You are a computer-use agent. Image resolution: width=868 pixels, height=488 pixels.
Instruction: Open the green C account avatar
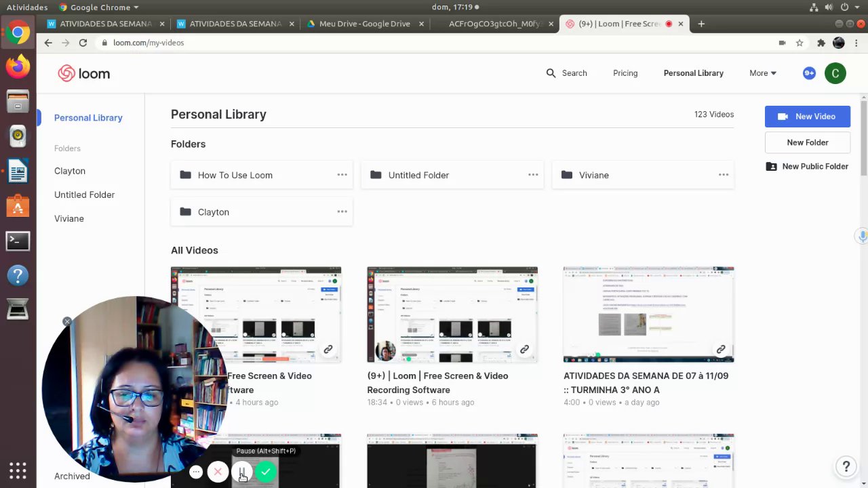[x=835, y=73]
